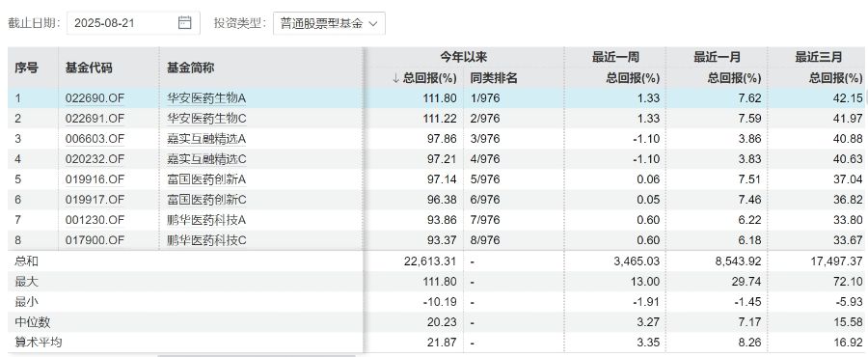
Task: Select one-month return cell 7.62
Action: tap(751, 98)
